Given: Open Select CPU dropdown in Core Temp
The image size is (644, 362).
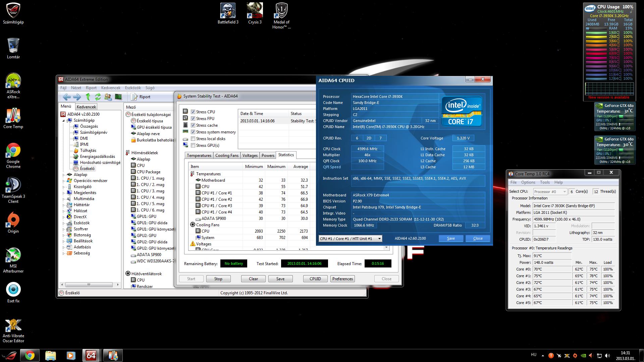Looking at the screenshot, I should pos(550,192).
